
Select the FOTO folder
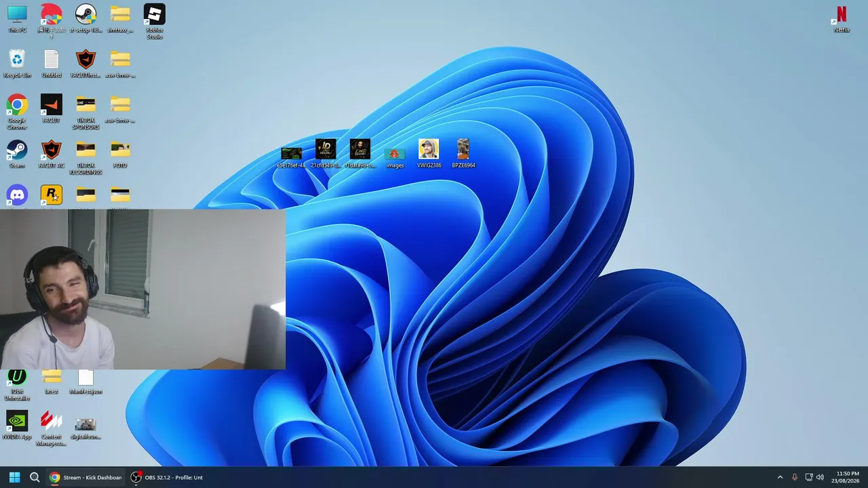pos(120,154)
